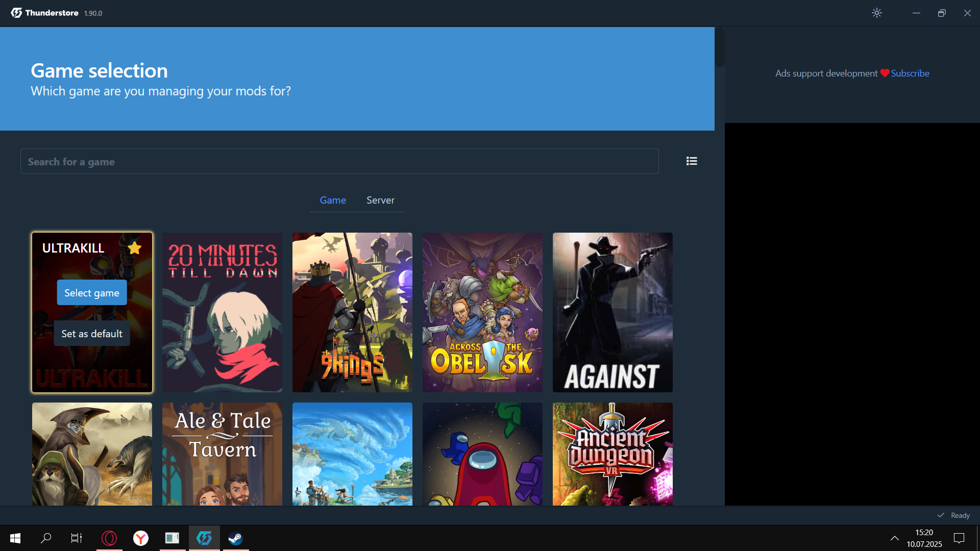Choose the 9 Kings game card
This screenshot has height=551, width=980.
tap(352, 313)
